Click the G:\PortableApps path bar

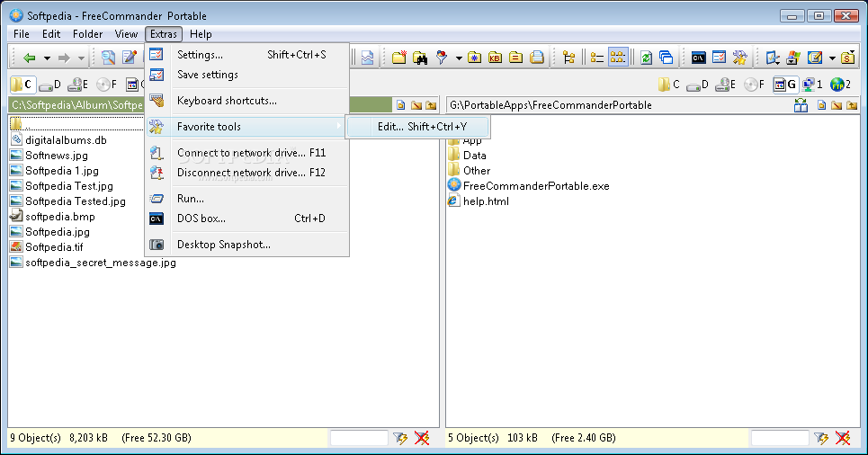point(618,105)
